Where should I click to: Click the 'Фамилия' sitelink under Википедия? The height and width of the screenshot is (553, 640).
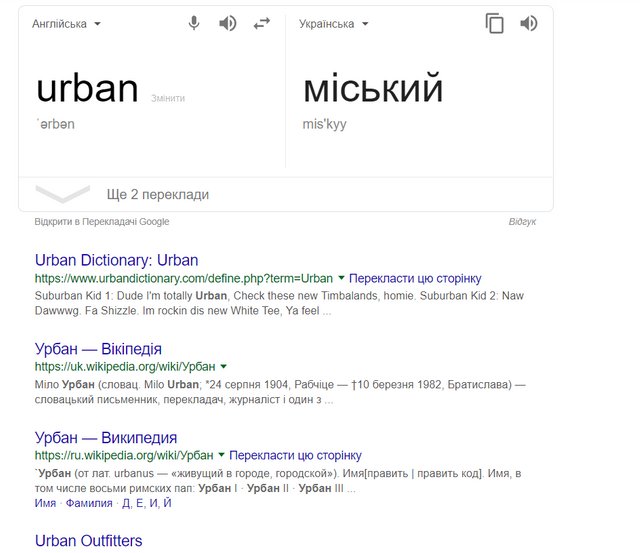[89, 503]
